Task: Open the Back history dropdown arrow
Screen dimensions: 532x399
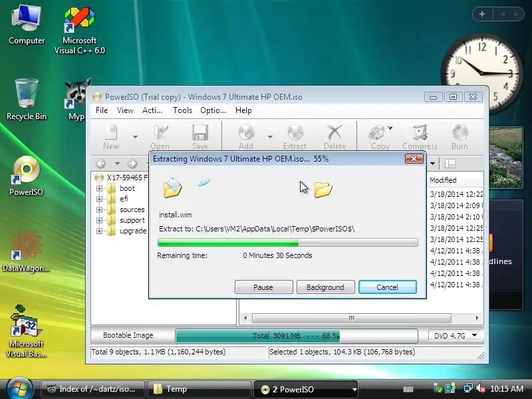Action: click(117, 164)
